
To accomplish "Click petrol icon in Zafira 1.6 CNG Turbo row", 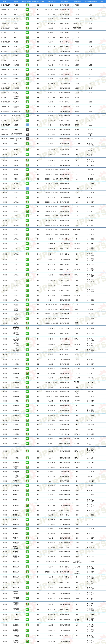I will [27, 619].
